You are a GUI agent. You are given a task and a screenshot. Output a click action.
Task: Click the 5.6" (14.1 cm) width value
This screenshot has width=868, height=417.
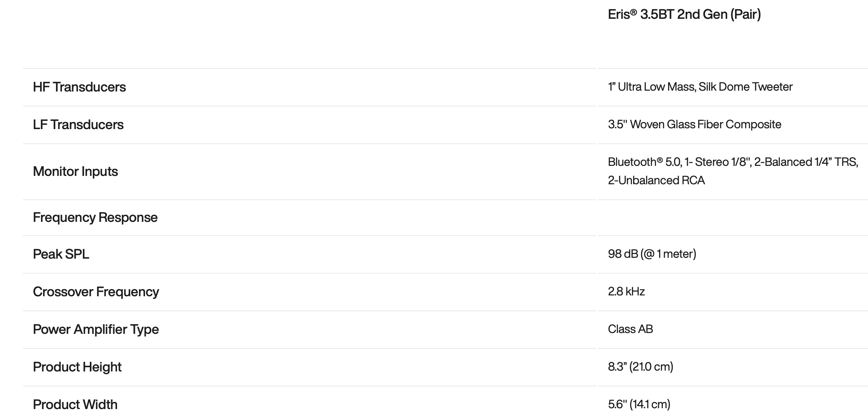coord(639,404)
